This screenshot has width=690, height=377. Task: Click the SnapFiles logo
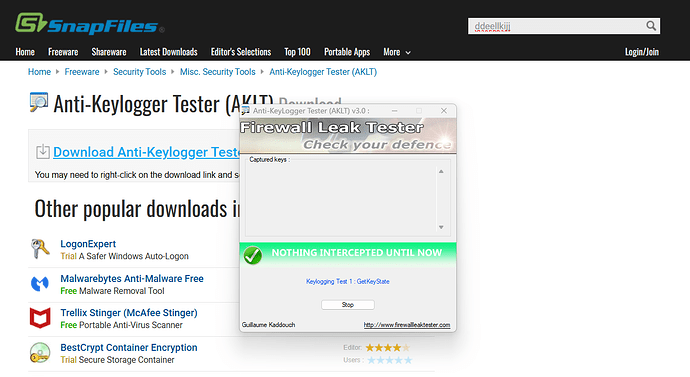pos(89,24)
